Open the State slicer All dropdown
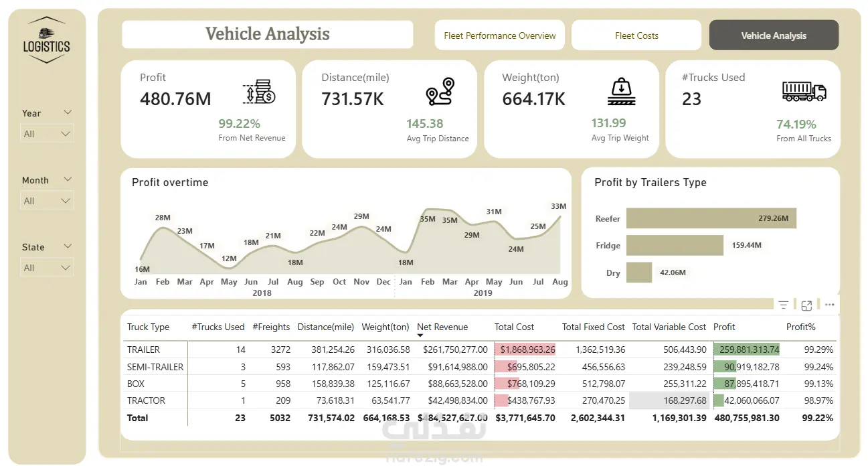 tap(47, 268)
